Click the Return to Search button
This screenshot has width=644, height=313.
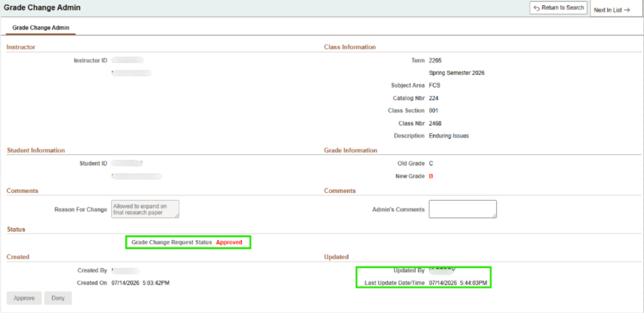click(x=558, y=8)
